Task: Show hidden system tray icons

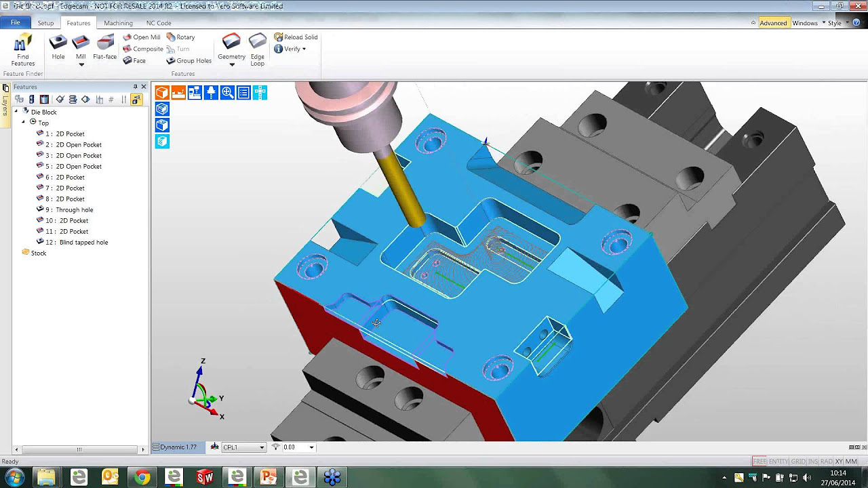Action: click(x=724, y=477)
